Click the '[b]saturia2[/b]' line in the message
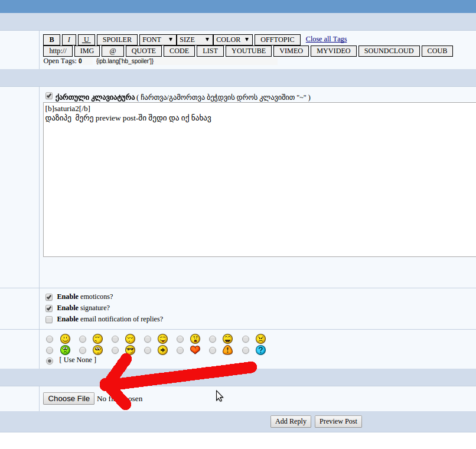Screen dimensions: 476x449 68,109
